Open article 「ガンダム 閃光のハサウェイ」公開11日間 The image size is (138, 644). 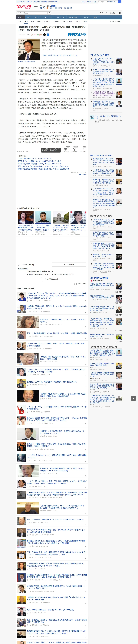(x=57, y=456)
